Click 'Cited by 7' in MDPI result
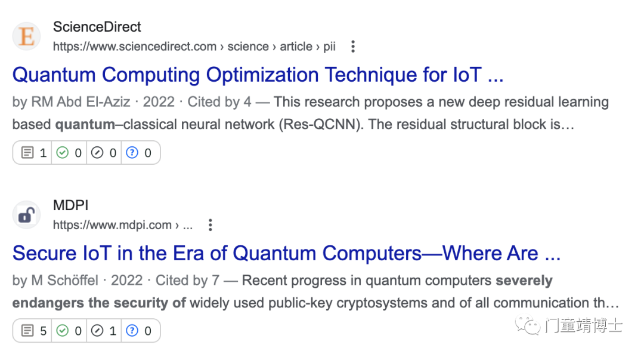The height and width of the screenshot is (354, 644). tap(187, 281)
